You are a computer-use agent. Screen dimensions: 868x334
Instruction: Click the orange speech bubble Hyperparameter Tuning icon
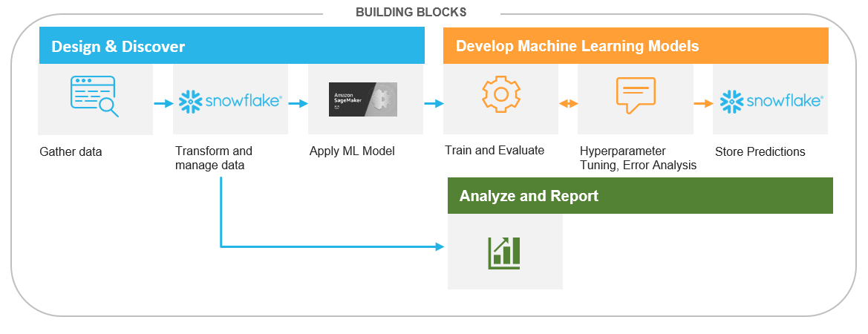coord(636,95)
